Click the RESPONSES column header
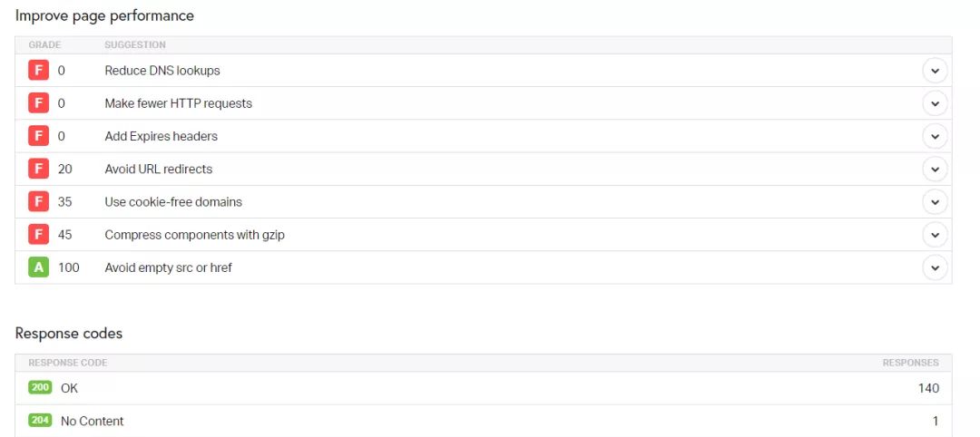Image resolution: width=980 pixels, height=437 pixels. 910,363
